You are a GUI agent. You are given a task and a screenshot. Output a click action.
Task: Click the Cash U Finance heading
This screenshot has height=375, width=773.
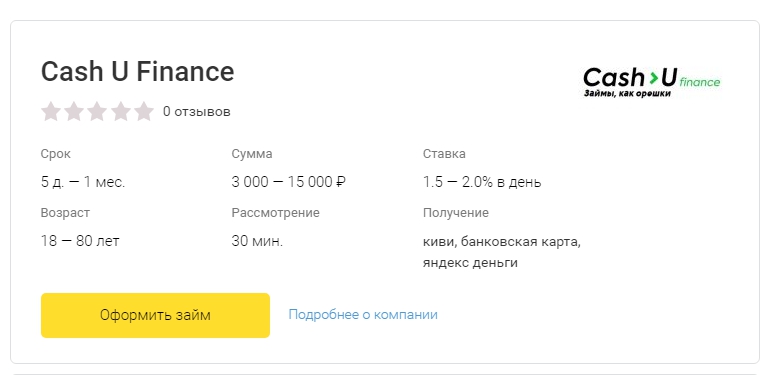(x=138, y=71)
